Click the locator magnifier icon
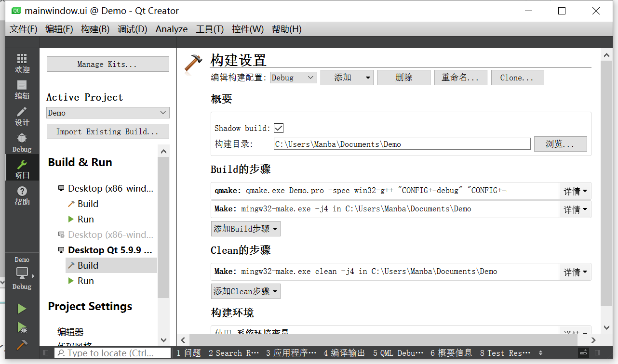Screen dimensions: 618x364 pos(61,353)
